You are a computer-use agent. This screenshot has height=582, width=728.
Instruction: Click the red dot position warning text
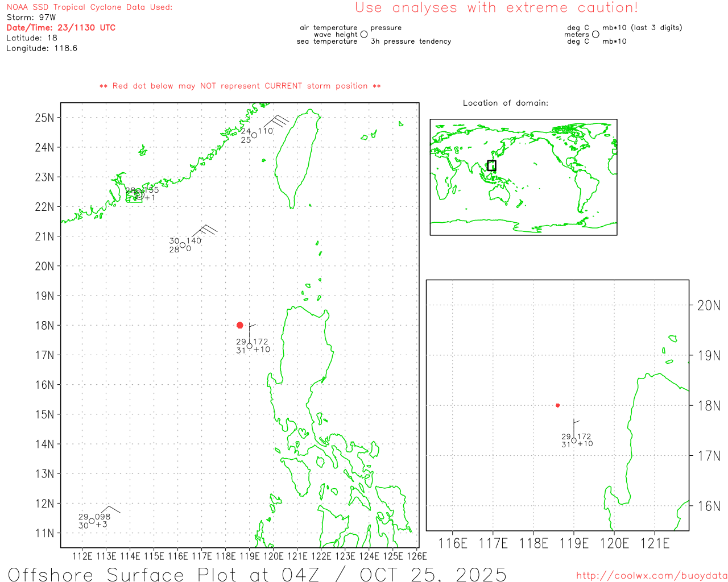(240, 86)
